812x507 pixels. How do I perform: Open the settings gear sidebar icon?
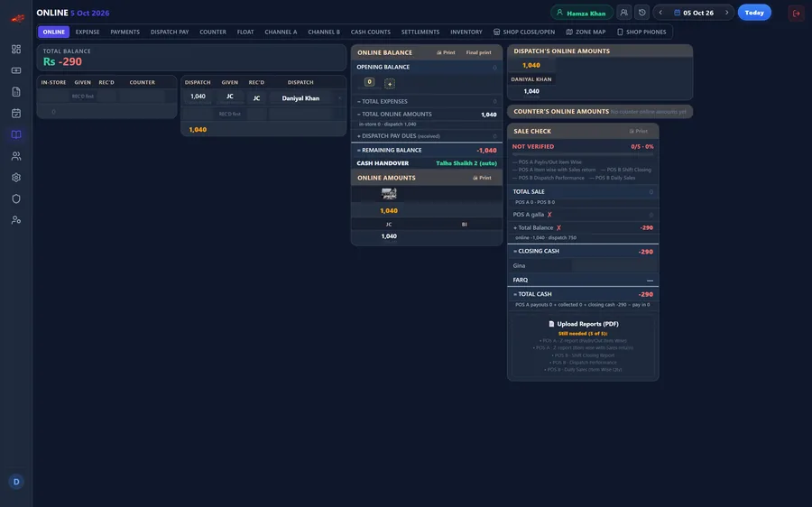16,177
